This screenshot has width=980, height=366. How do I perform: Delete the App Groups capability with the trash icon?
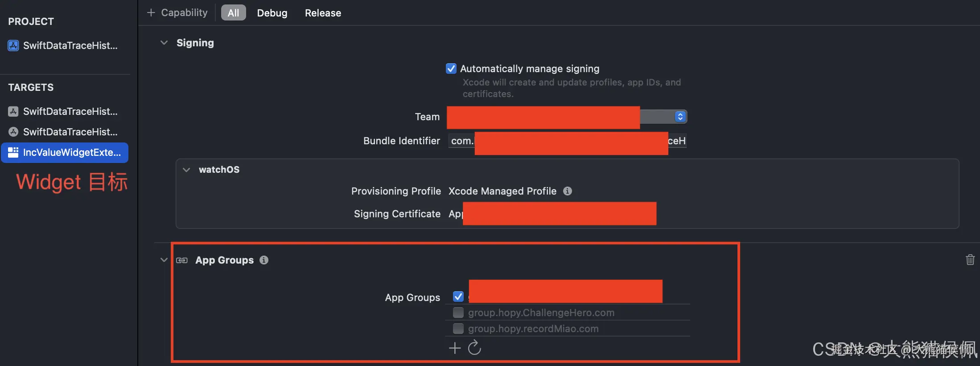[x=970, y=260]
